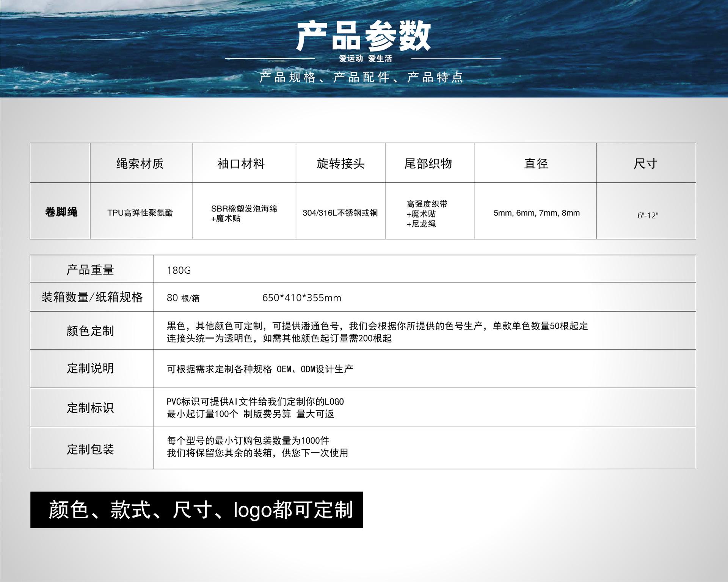Select the 颜色定制 row label
This screenshot has height=582, width=728.
pos(90,331)
